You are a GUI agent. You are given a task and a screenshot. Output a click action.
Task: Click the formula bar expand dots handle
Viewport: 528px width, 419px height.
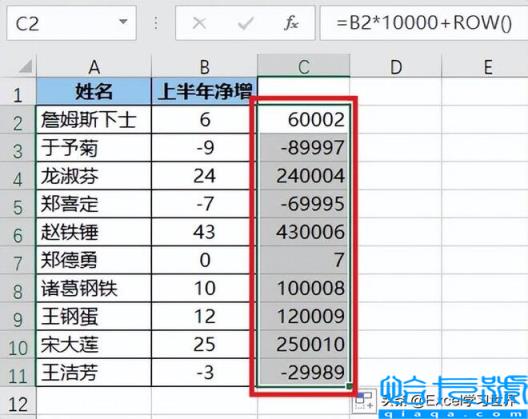click(156, 23)
